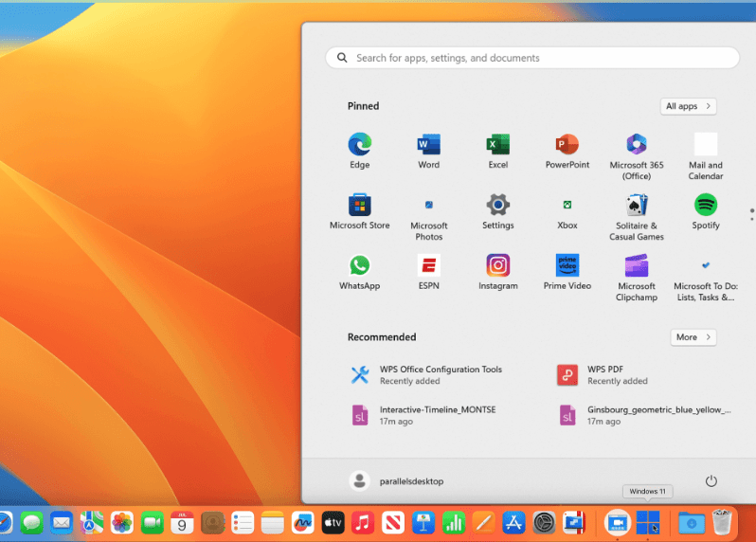The width and height of the screenshot is (756, 542).
Task: Open WPS Office Configuration Tools recommendation
Action: (440, 374)
